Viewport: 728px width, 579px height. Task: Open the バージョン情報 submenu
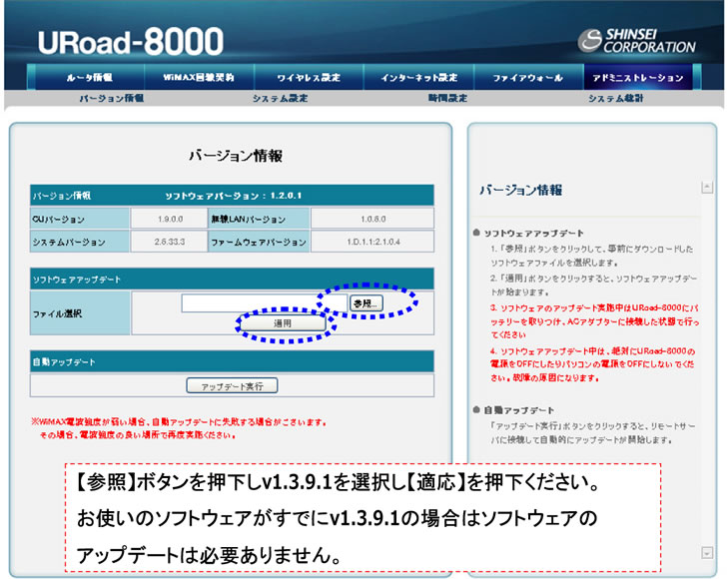click(x=112, y=98)
